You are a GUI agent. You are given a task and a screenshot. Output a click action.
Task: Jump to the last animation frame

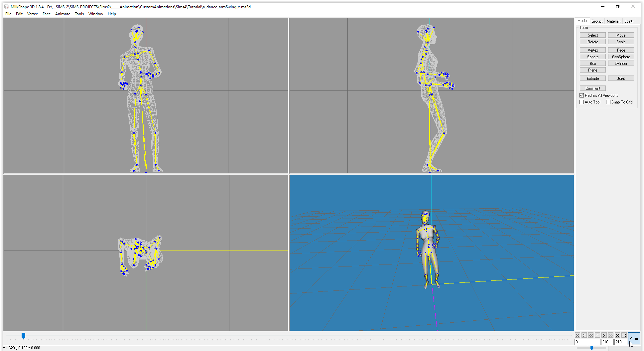coord(624,335)
